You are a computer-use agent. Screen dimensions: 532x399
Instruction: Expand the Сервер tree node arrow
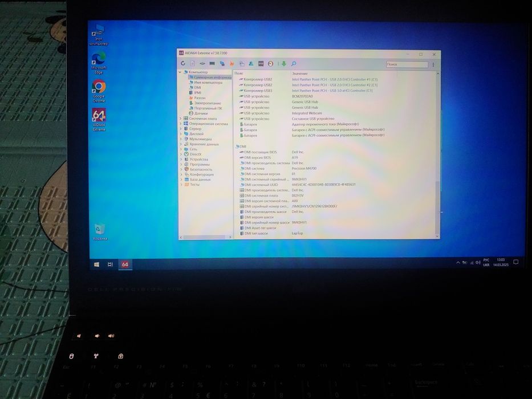tap(181, 129)
